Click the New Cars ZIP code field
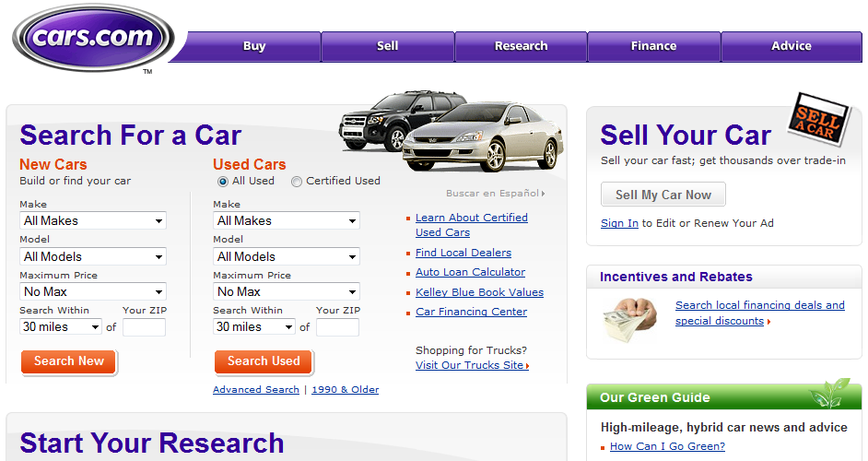 point(144,327)
